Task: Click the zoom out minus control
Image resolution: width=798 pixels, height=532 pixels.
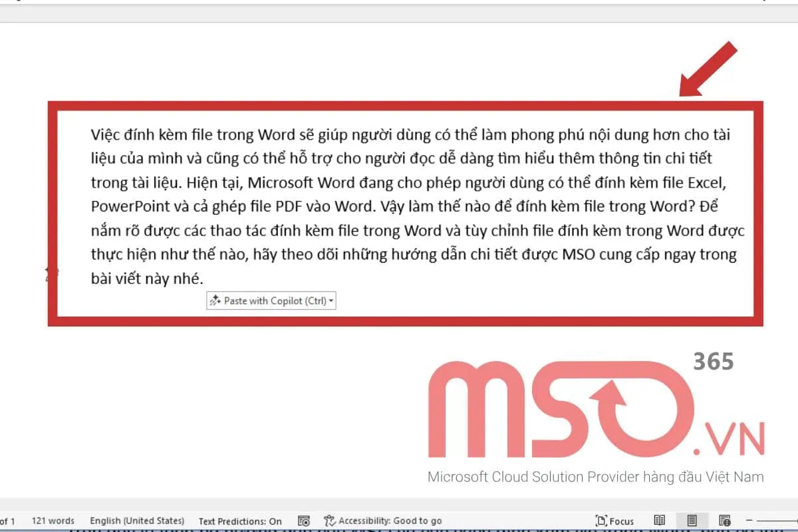Action: pyautogui.click(x=749, y=521)
